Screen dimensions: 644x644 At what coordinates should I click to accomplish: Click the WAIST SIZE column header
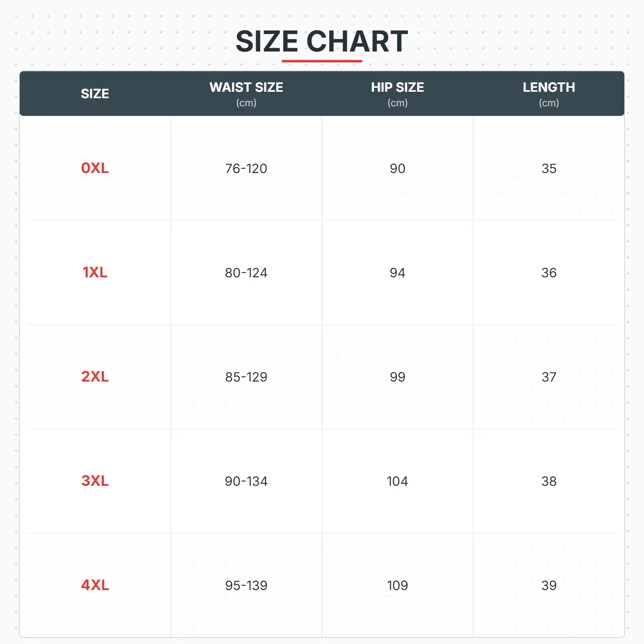click(246, 88)
